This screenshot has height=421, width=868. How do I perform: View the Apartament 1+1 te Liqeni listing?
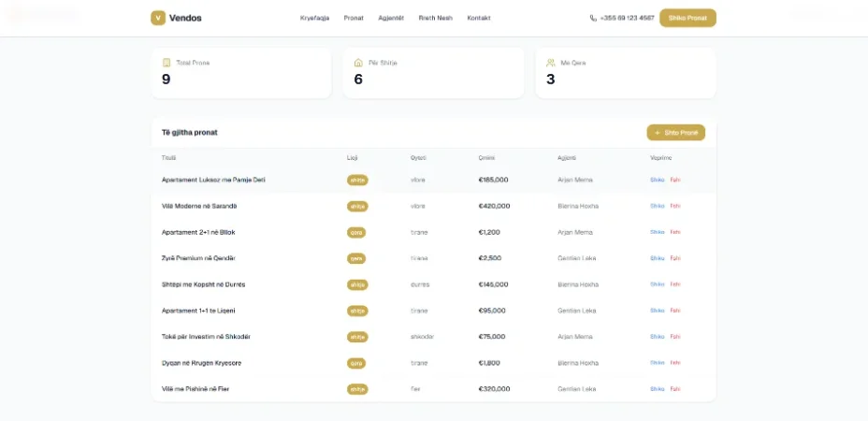[x=658, y=311]
